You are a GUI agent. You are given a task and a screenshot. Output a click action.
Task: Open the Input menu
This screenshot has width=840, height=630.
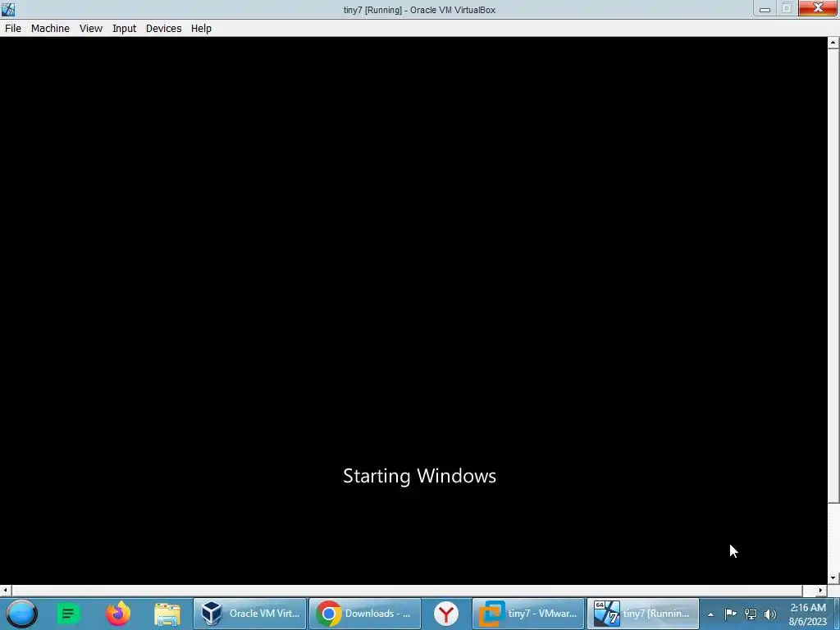(125, 29)
